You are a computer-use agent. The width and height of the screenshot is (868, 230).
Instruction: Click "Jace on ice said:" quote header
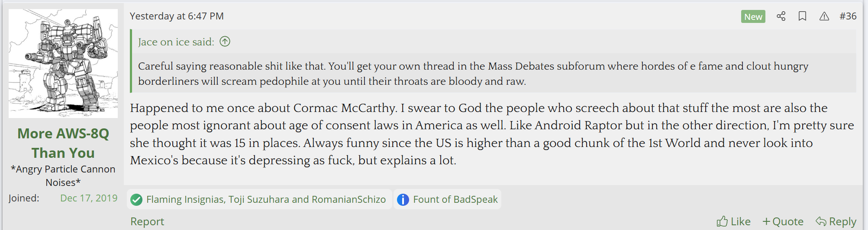(176, 42)
